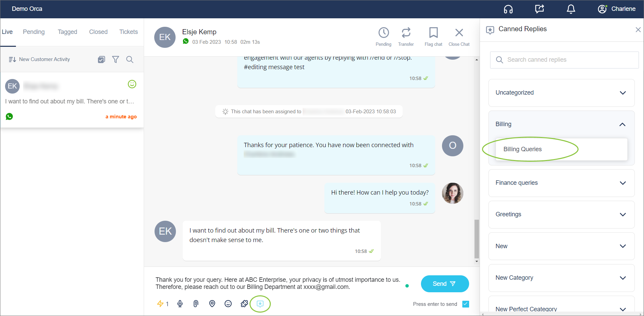Click the headset support icon
The width and height of the screenshot is (644, 316).
coord(508,9)
